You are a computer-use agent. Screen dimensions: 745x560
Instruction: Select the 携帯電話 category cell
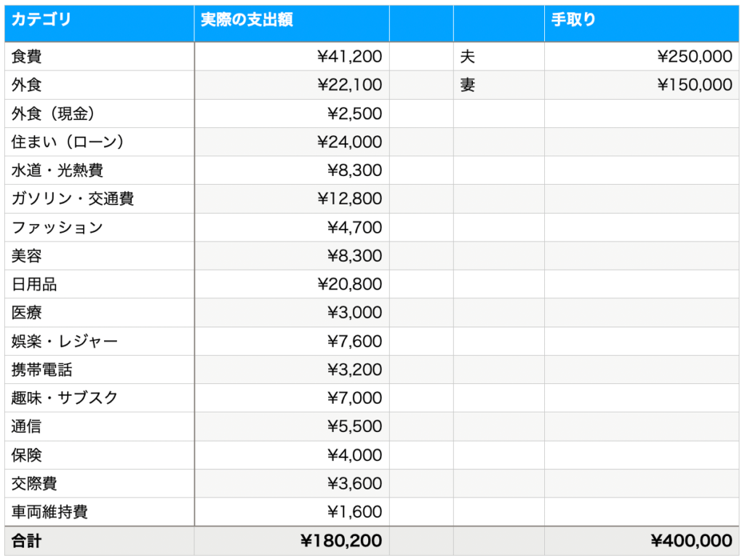pos(99,369)
